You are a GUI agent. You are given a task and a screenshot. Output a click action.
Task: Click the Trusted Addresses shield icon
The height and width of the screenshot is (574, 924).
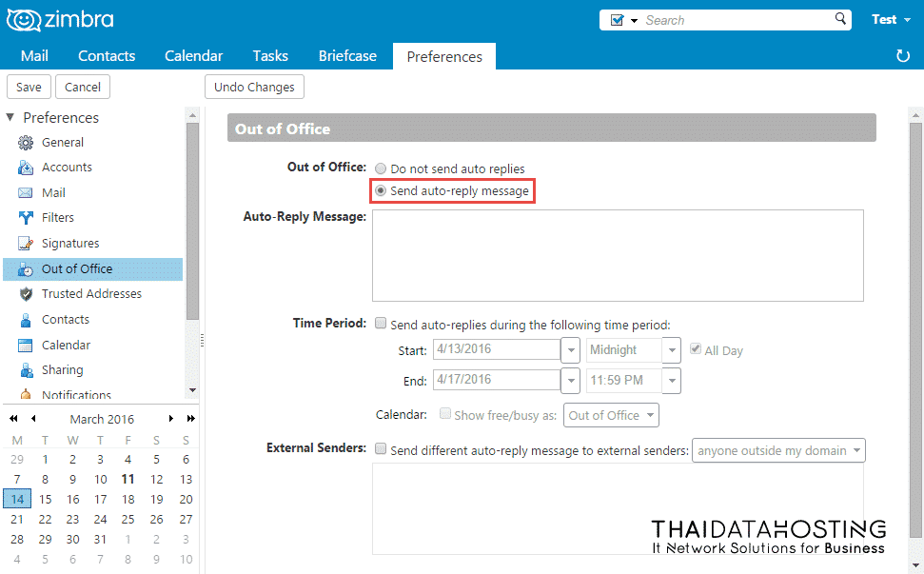(26, 294)
